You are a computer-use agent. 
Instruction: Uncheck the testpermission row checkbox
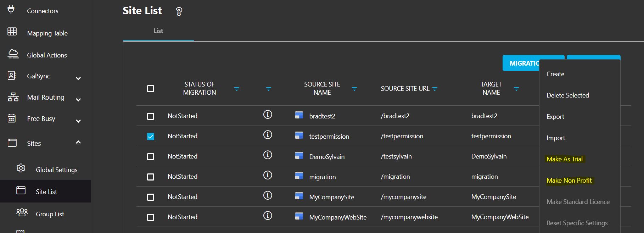[151, 137]
